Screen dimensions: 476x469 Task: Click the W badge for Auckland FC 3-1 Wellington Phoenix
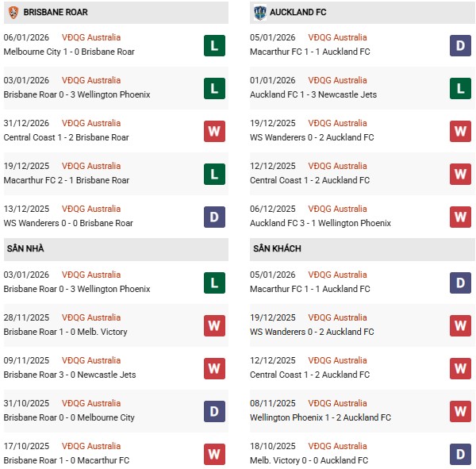pos(461,217)
